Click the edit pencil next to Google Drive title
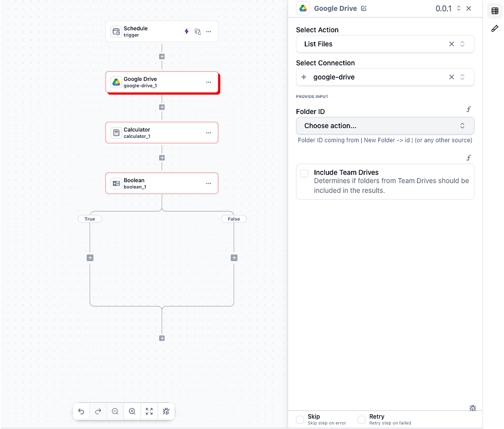The height and width of the screenshot is (429, 504). coord(363,8)
